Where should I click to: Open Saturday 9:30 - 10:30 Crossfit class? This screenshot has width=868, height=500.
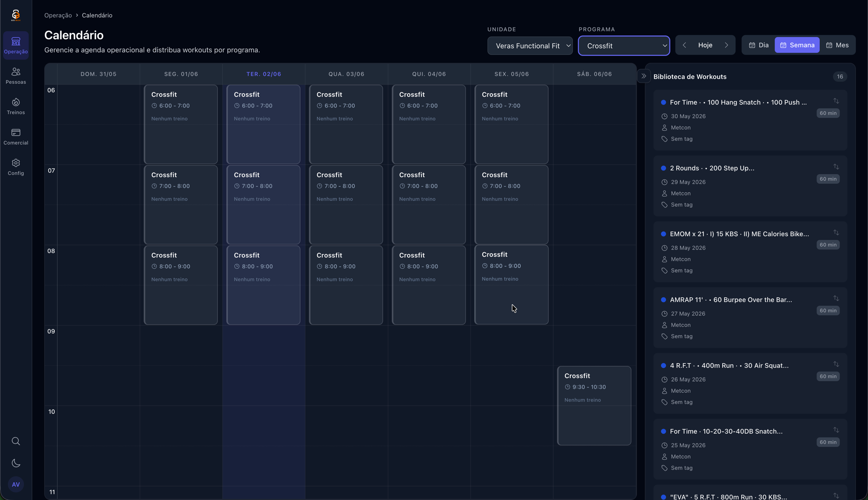(594, 406)
